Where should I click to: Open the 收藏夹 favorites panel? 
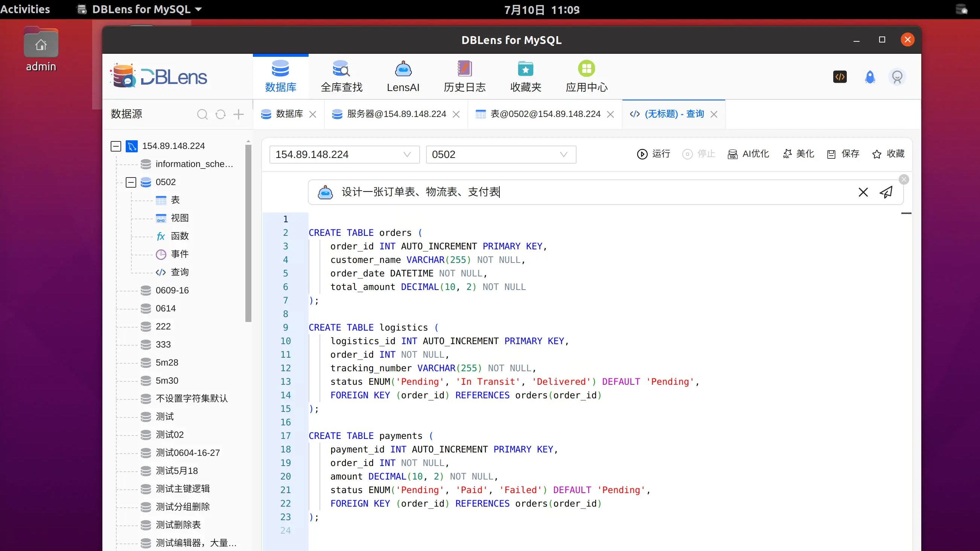pos(525,75)
